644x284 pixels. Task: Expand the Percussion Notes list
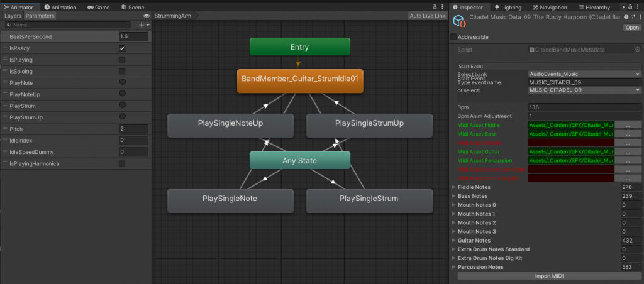click(x=454, y=268)
